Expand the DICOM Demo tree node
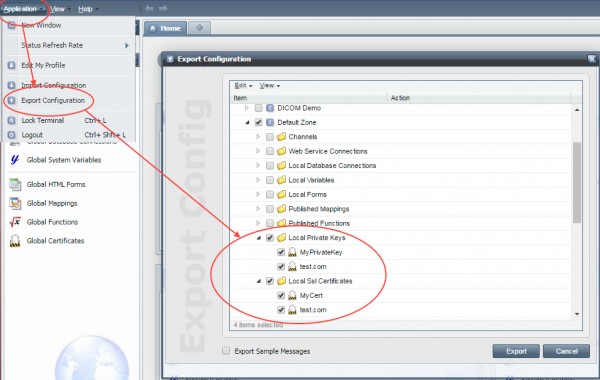600x380 pixels. click(x=247, y=108)
